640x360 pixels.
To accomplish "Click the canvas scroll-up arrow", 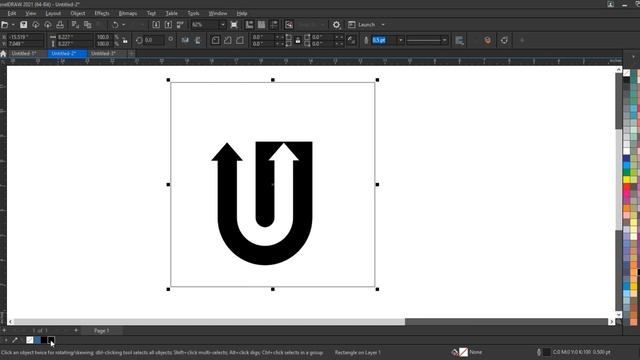I will point(619,70).
